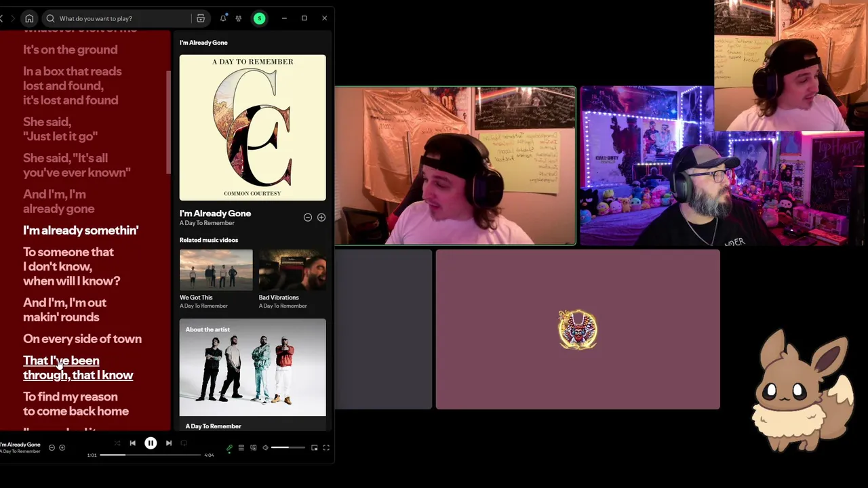Click the 'Bad Vibrations' video title
The image size is (868, 488).
click(279, 297)
